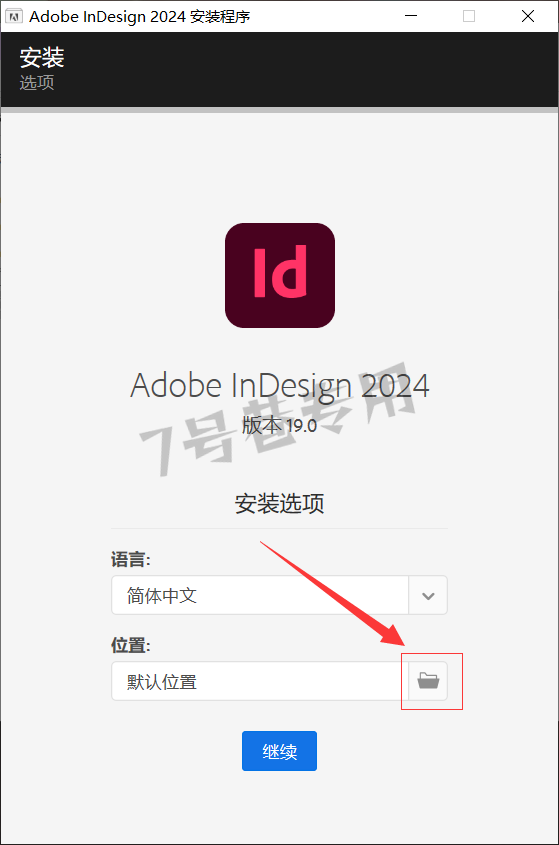Click the 位置 label
The width and height of the screenshot is (559, 845).
[130, 645]
